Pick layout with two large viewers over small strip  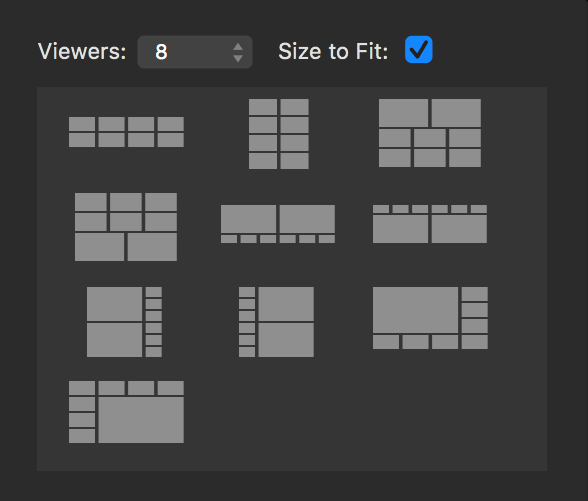click(x=278, y=224)
